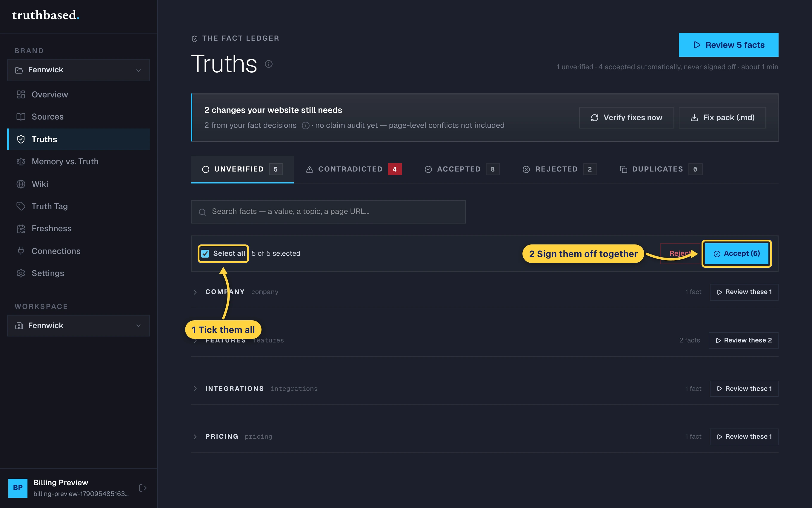Select the Truths shield sidebar item
This screenshot has height=508, width=812.
[x=78, y=139]
